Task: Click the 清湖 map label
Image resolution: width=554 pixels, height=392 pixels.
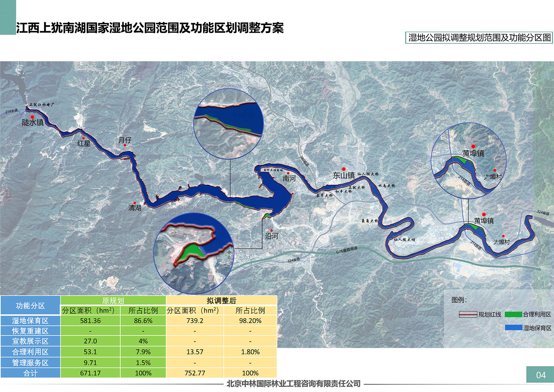Action: [135, 208]
